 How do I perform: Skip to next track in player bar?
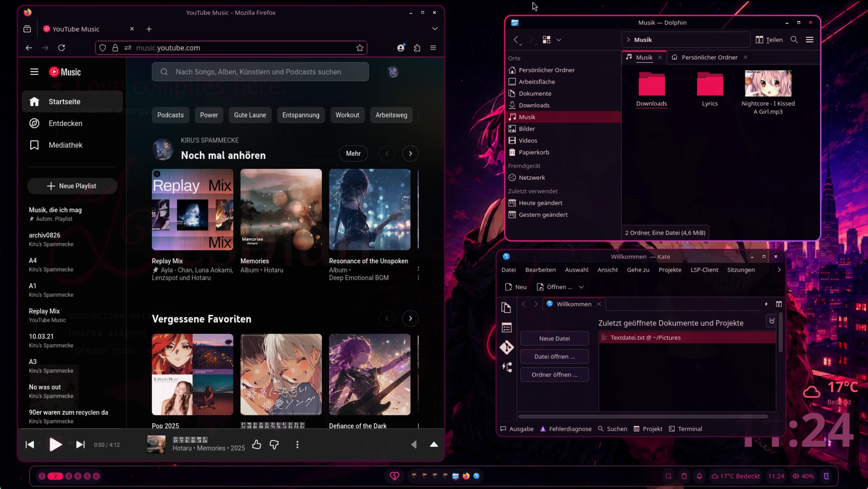click(x=80, y=444)
